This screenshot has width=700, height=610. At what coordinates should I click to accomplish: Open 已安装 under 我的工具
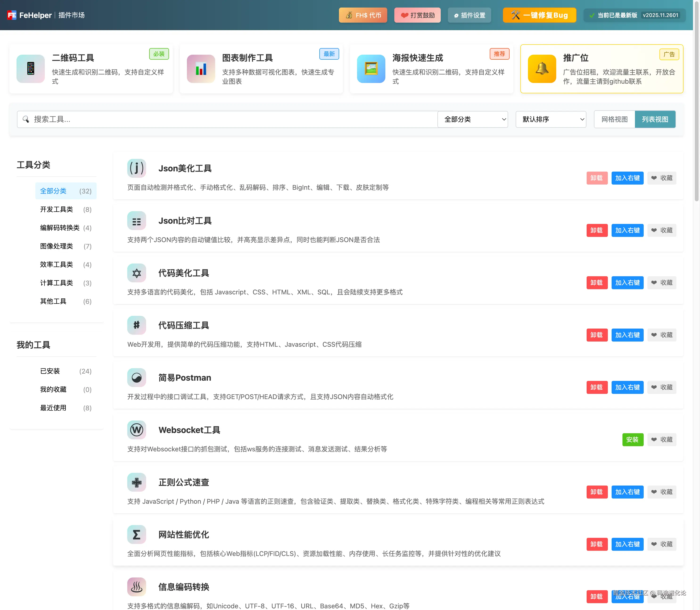tap(50, 371)
